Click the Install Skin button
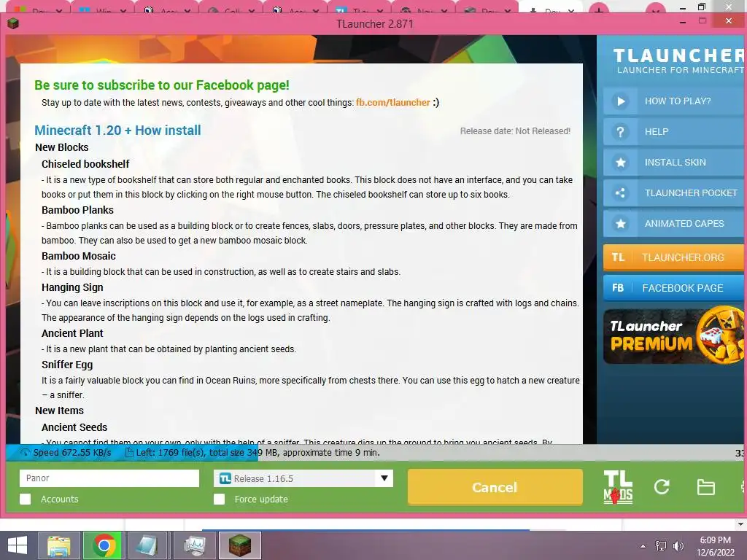 coord(674,163)
